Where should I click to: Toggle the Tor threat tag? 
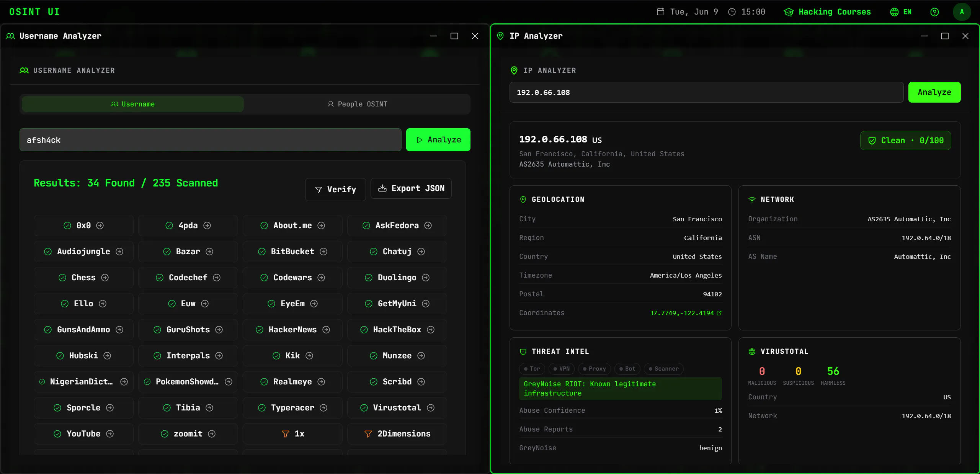click(532, 369)
